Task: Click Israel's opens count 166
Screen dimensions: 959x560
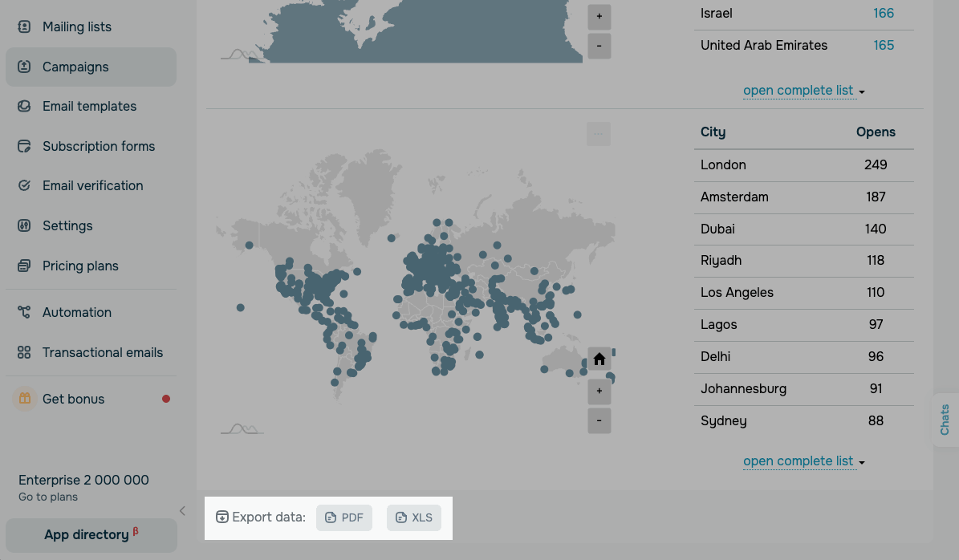Action: 883,14
